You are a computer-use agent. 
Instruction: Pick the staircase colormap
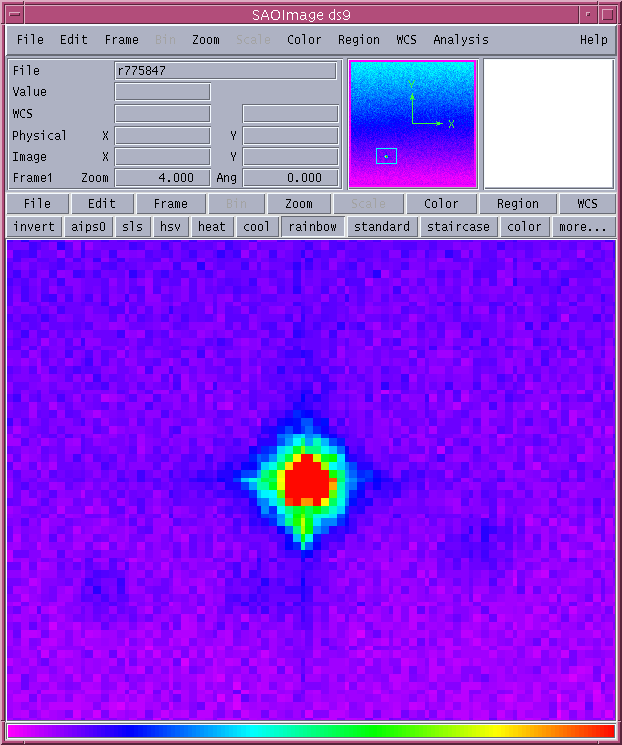coord(458,227)
